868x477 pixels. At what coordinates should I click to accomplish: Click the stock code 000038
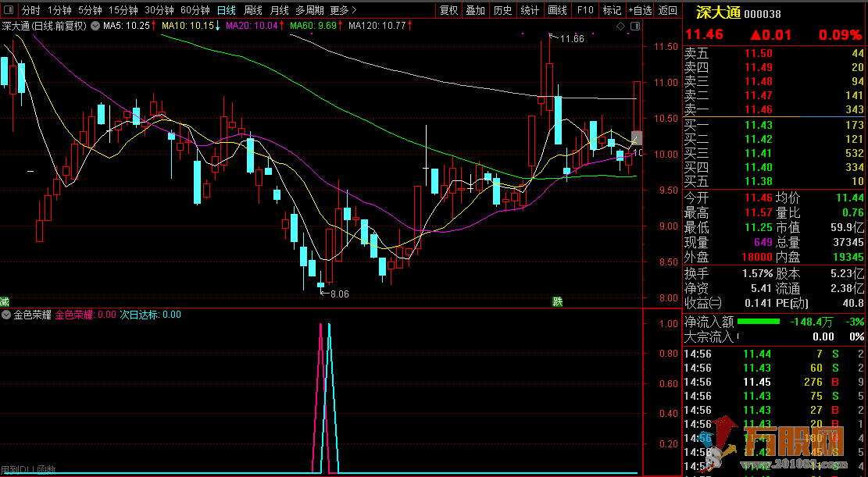pos(763,14)
